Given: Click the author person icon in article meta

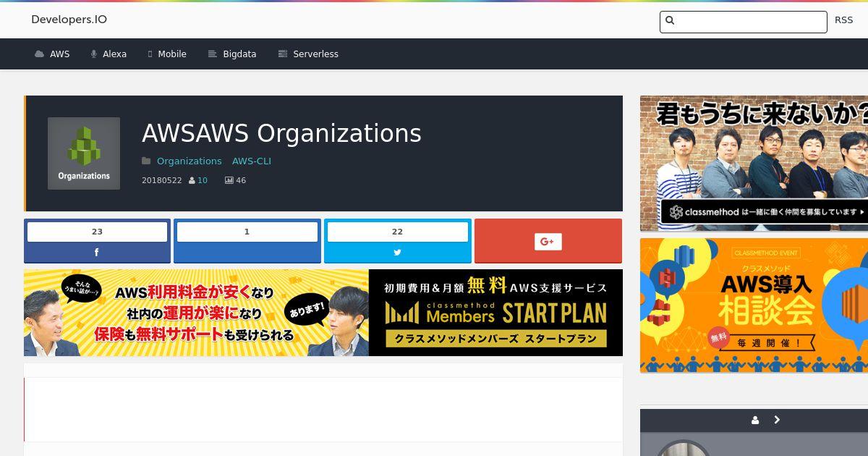Looking at the screenshot, I should click(192, 180).
